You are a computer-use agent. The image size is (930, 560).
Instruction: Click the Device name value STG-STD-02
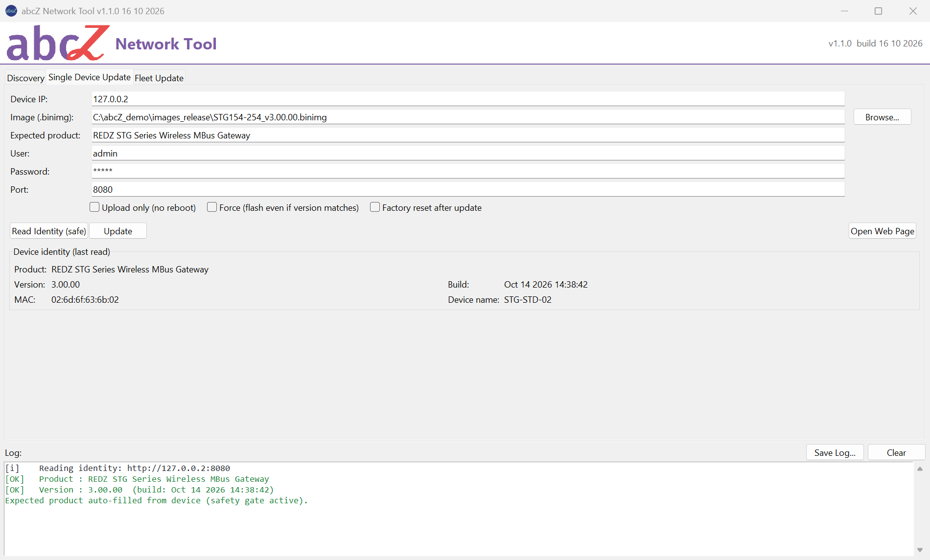[528, 299]
